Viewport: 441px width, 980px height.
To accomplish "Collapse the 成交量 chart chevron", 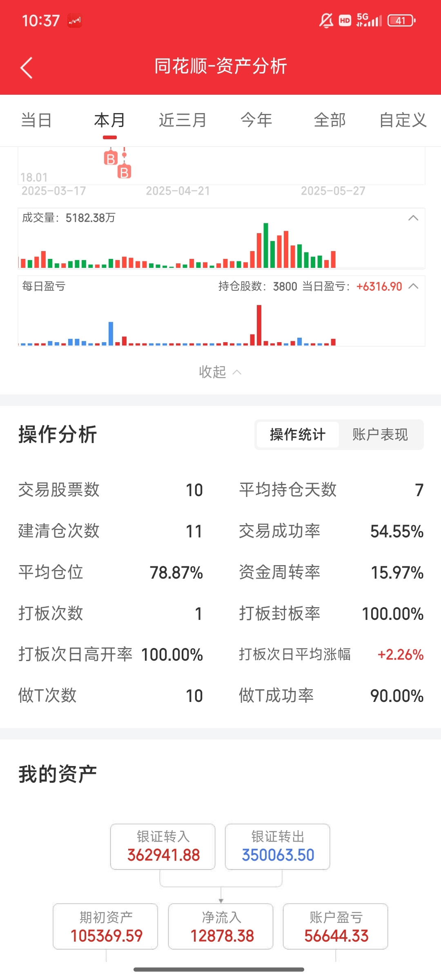I will pos(413,218).
